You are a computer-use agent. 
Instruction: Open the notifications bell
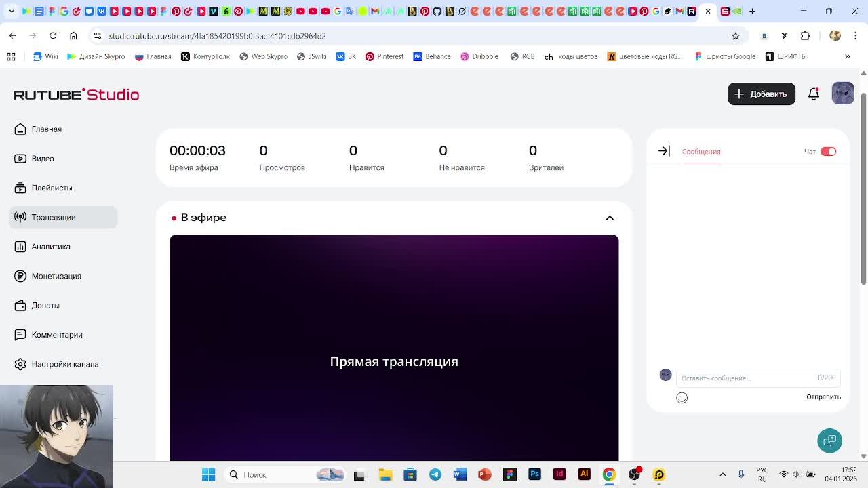(814, 94)
